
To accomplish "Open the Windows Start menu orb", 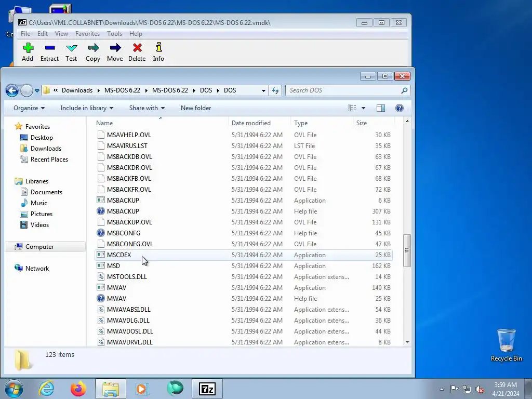I will (x=14, y=389).
